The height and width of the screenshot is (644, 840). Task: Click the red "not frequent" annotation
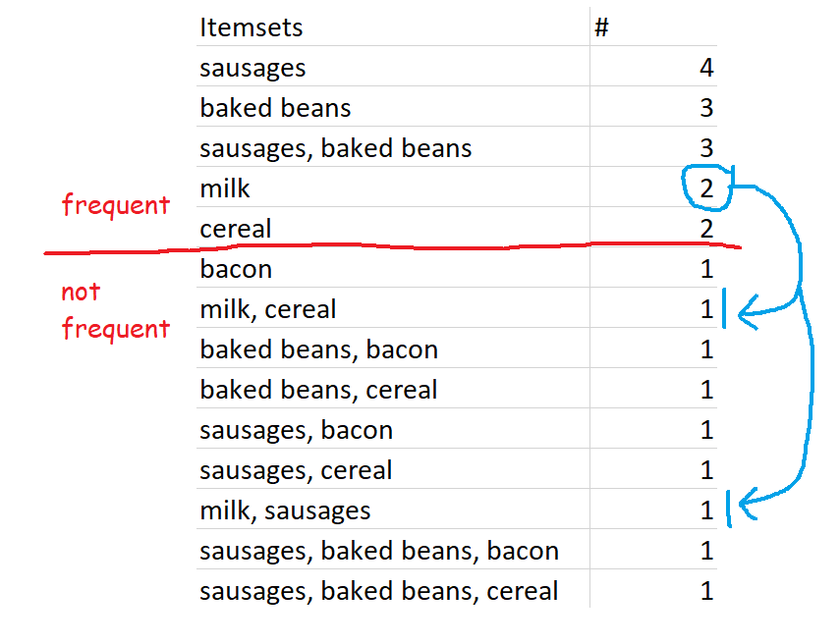pyautogui.click(x=116, y=312)
